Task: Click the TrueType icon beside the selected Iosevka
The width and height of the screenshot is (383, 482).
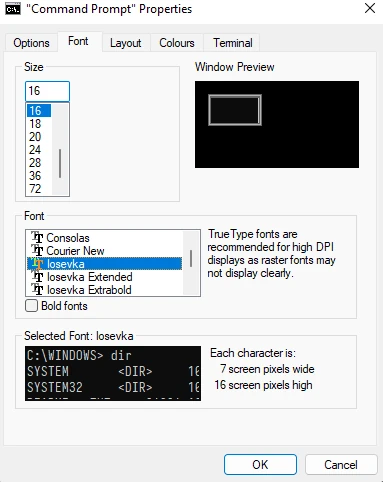Action: [37, 264]
